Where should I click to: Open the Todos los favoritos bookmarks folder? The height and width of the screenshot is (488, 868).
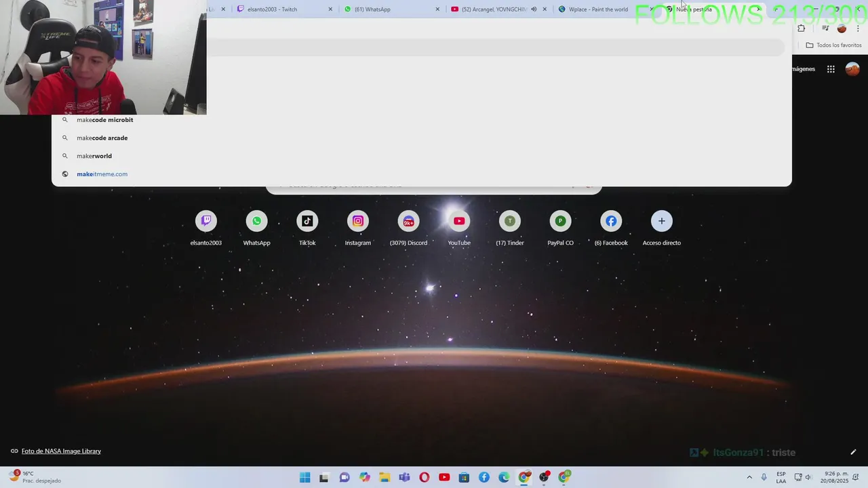pyautogui.click(x=833, y=45)
